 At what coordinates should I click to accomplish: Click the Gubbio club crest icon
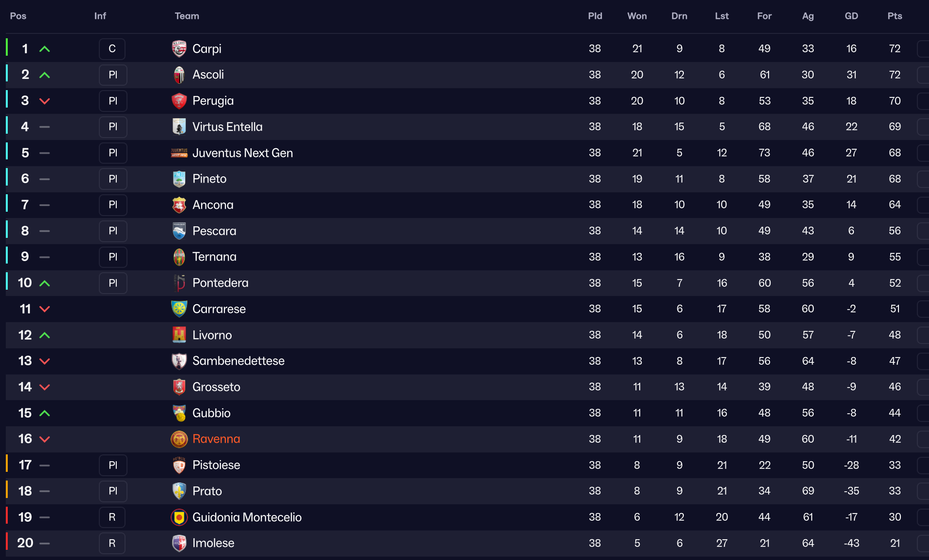(179, 413)
